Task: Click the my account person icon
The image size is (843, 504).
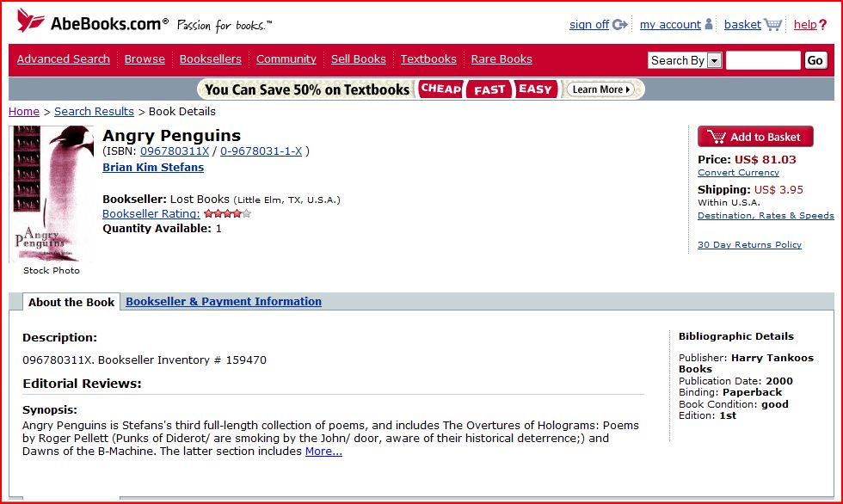Action: coord(709,25)
